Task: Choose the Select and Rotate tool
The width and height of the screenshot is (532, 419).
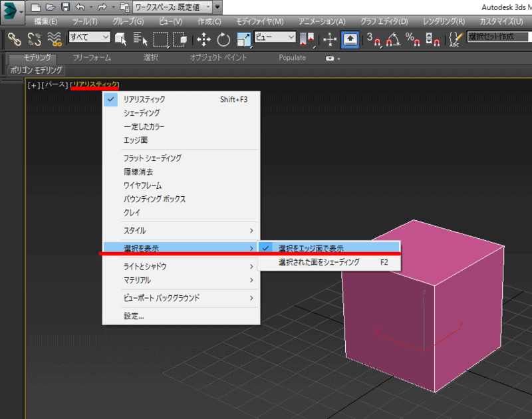Action: coord(223,39)
